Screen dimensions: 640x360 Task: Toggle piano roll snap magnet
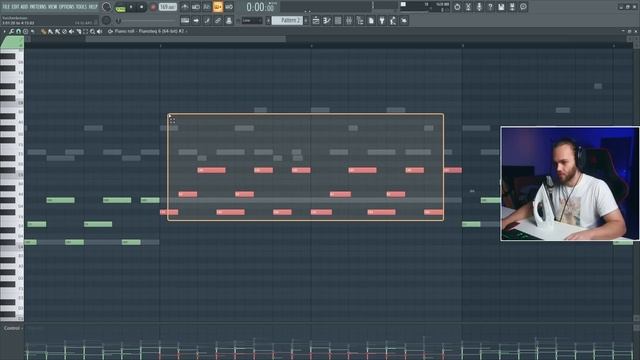pos(18,31)
